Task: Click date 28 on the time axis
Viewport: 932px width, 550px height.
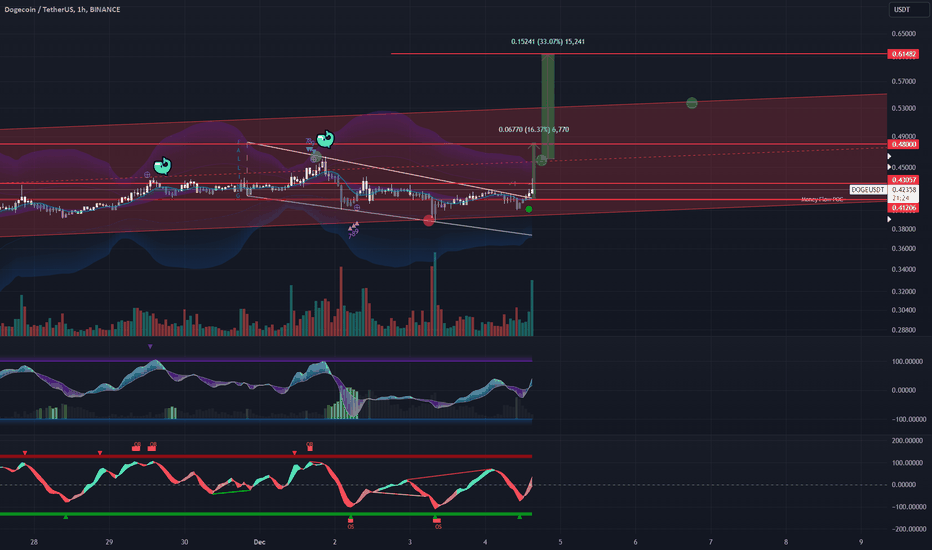Action: 34,542
